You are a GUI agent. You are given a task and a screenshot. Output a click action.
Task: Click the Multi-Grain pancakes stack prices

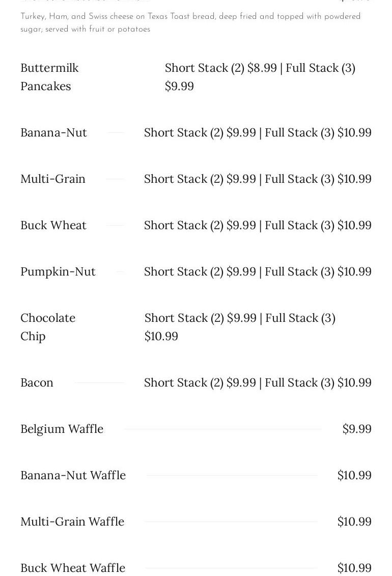click(258, 179)
